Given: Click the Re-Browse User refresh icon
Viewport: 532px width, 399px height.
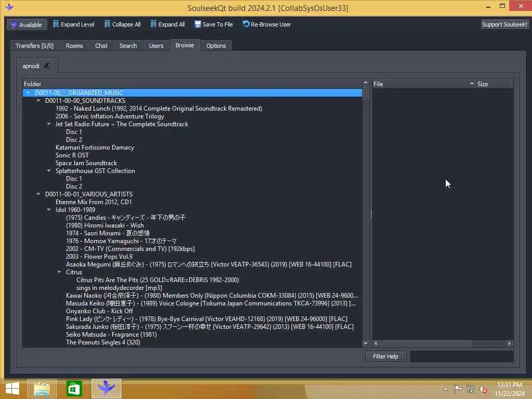Looking at the screenshot, I should click(246, 24).
